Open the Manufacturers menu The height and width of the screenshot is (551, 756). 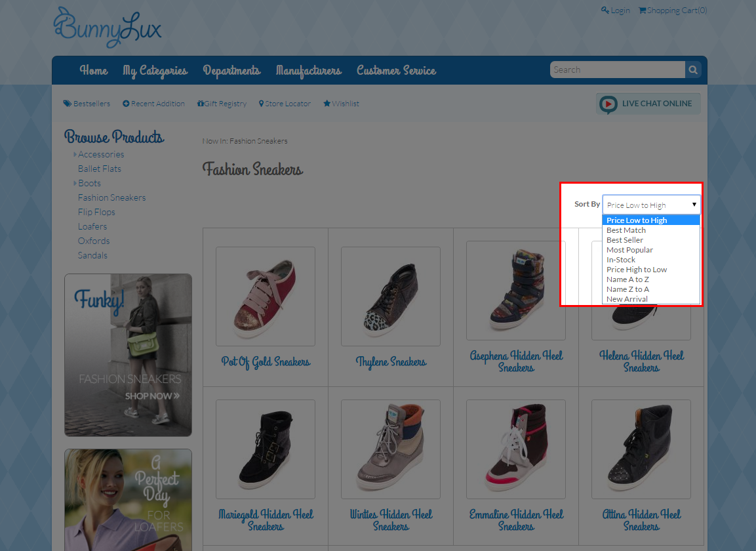click(309, 71)
